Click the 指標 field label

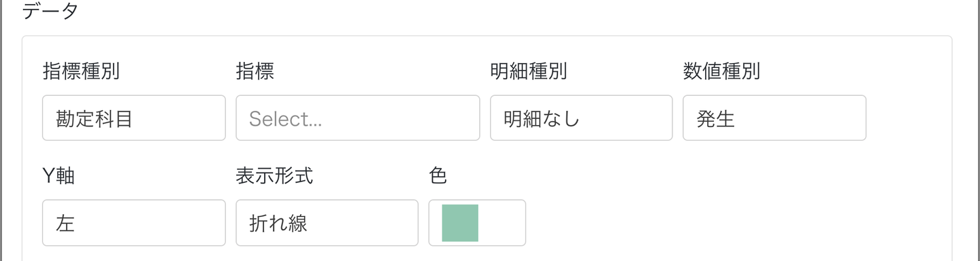tap(255, 71)
